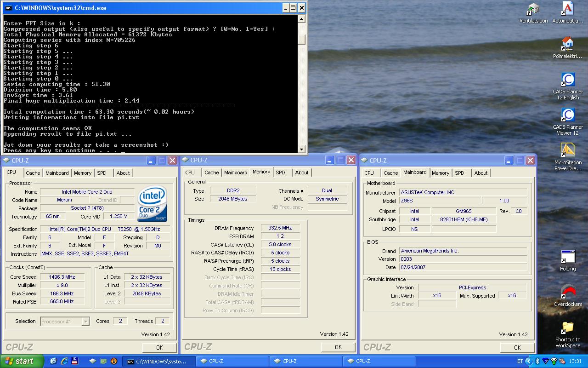The height and width of the screenshot is (368, 588).
Task: Click Internet Explorer quick launch icon
Action: 64,361
